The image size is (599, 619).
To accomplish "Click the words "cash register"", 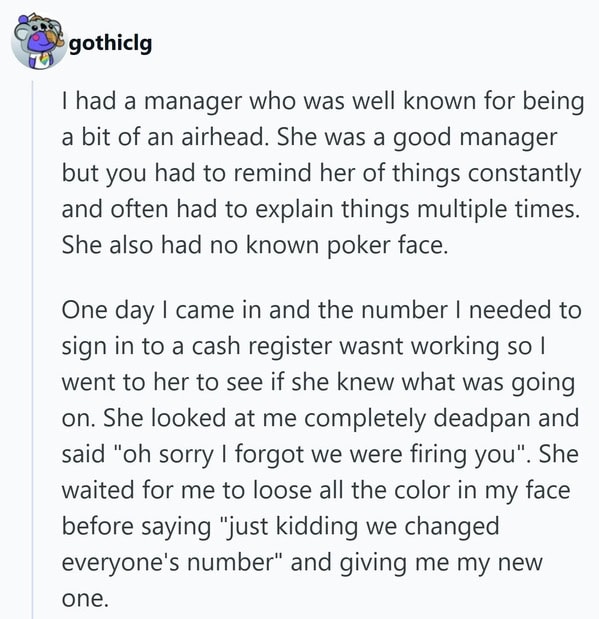I will 255,347.
